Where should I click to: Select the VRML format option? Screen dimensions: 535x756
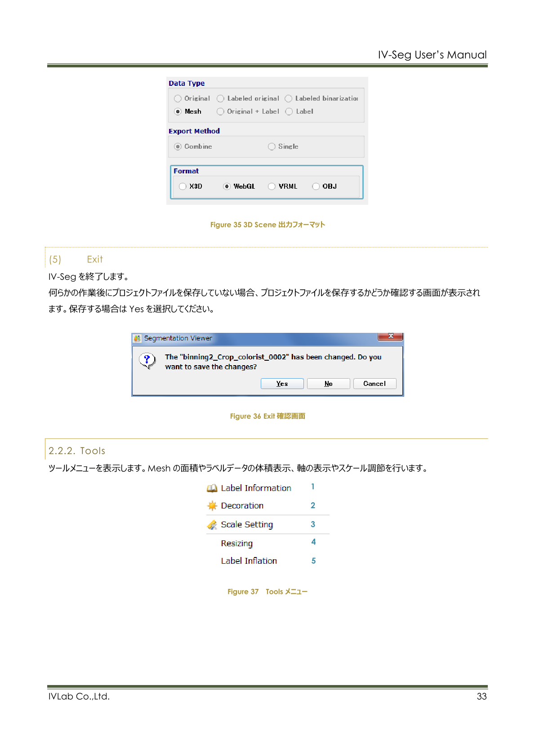click(x=272, y=186)
